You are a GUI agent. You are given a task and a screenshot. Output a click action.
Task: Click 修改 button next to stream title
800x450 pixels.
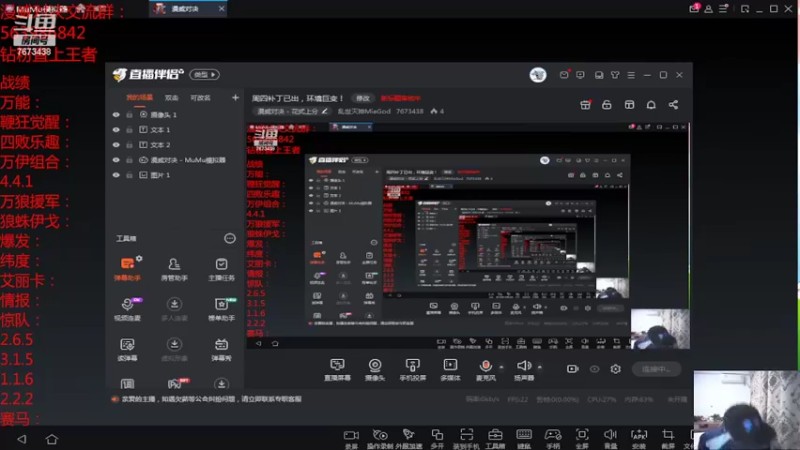[x=363, y=98]
